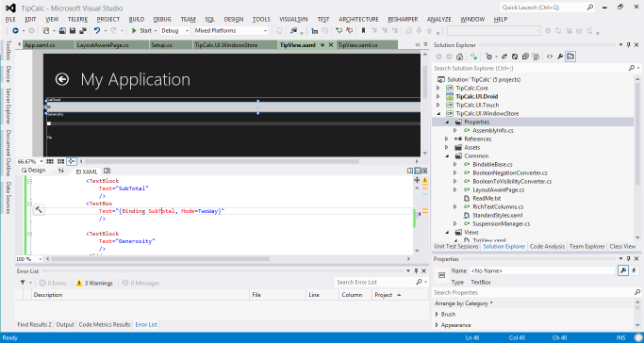The height and width of the screenshot is (343, 644).
Task: Click the quick action hammer icon in XAML editor
Action: tap(39, 209)
